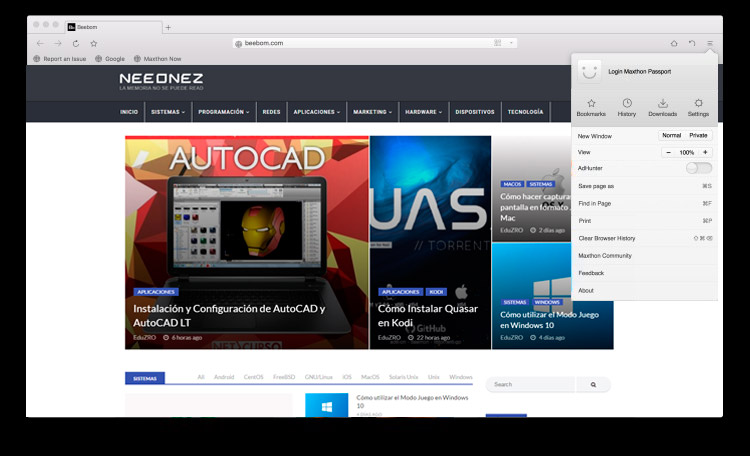Click the QR code icon in address bar

coord(497,43)
